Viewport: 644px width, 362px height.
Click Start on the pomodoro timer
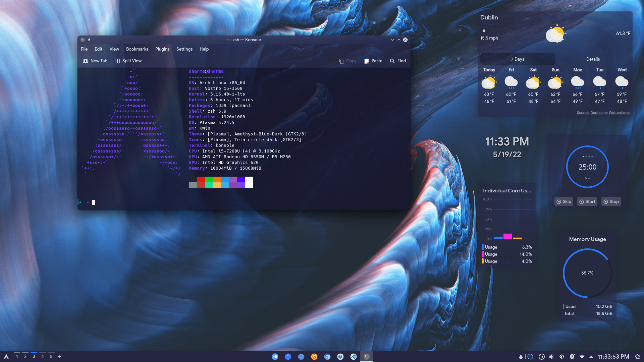coord(587,201)
